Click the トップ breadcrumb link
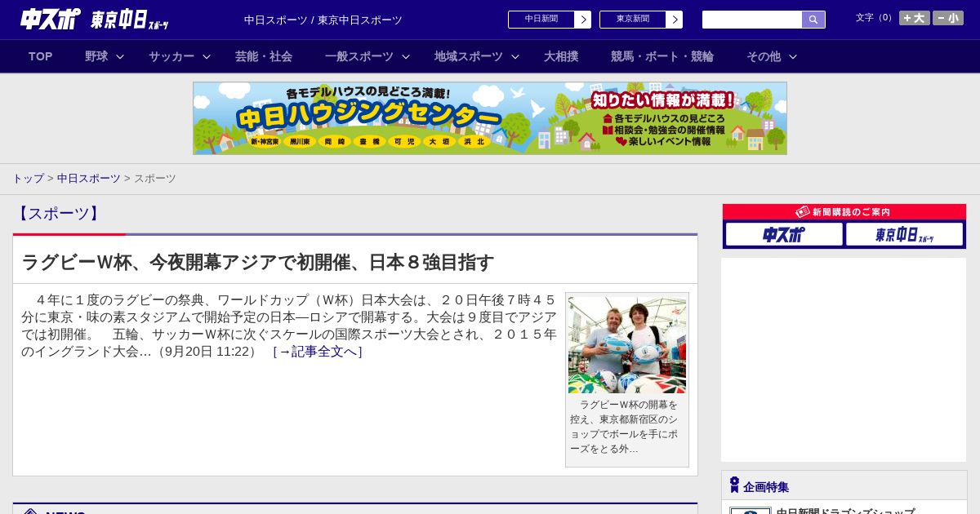The image size is (980, 514). tap(28, 178)
